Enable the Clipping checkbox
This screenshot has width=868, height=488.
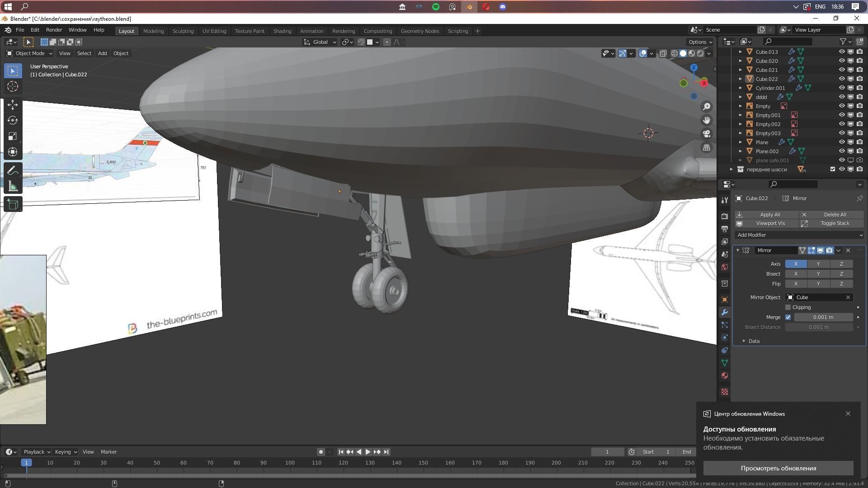coord(788,307)
